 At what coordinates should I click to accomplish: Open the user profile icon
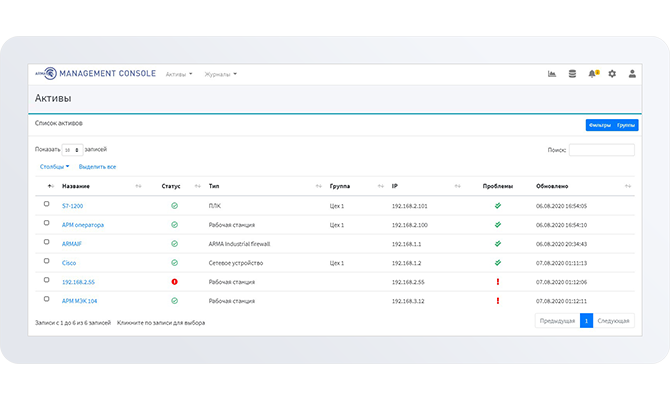632,74
